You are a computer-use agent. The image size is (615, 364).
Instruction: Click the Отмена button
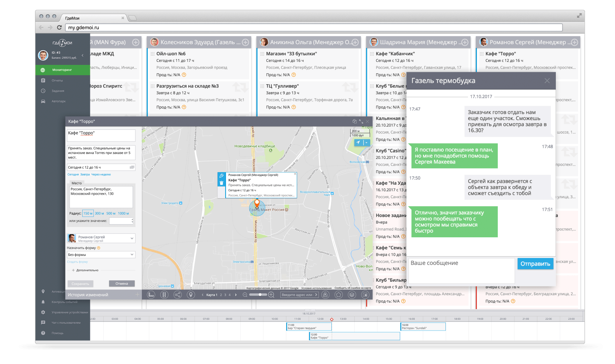121,283
